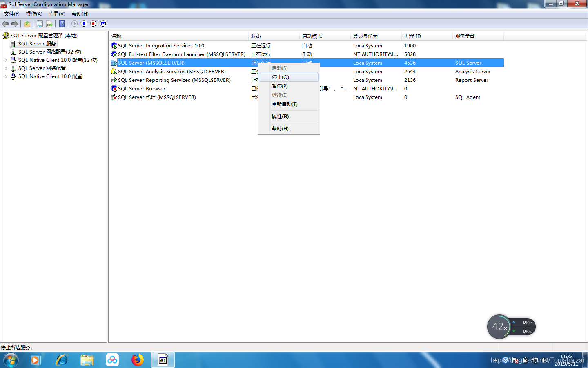This screenshot has width=588, height=368.
Task: Switch to Sql Server Configuration Manager taskbar button
Action: pos(163,360)
